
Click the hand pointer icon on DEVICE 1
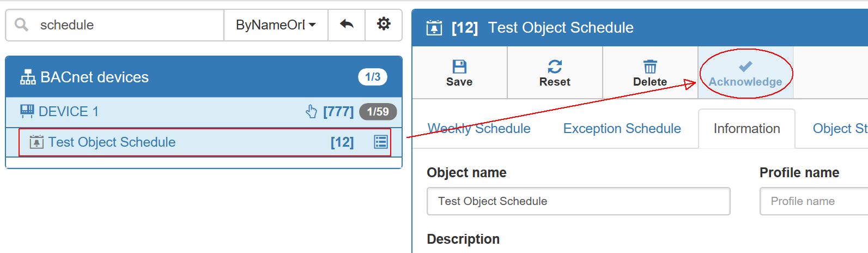(x=311, y=112)
